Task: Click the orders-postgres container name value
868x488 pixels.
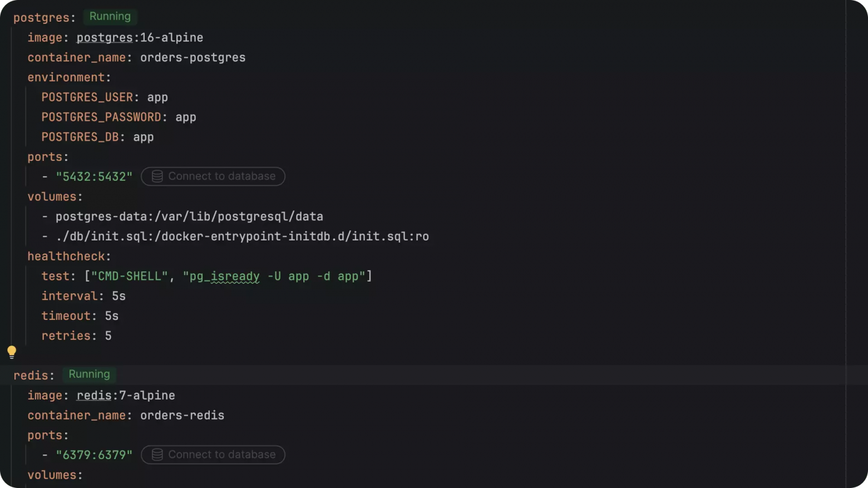Action: (x=193, y=58)
